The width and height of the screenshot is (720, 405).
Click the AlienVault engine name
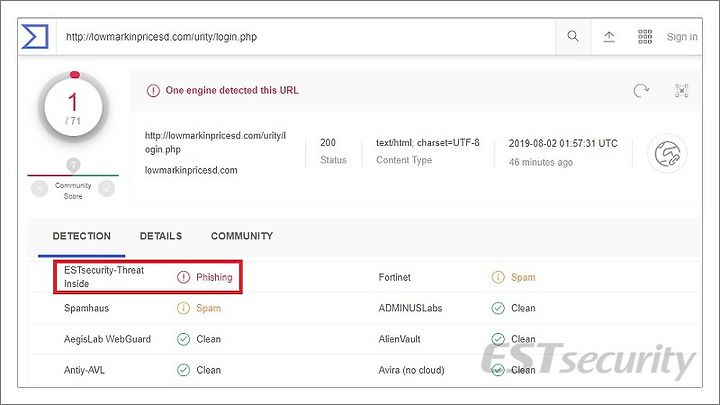(x=399, y=339)
